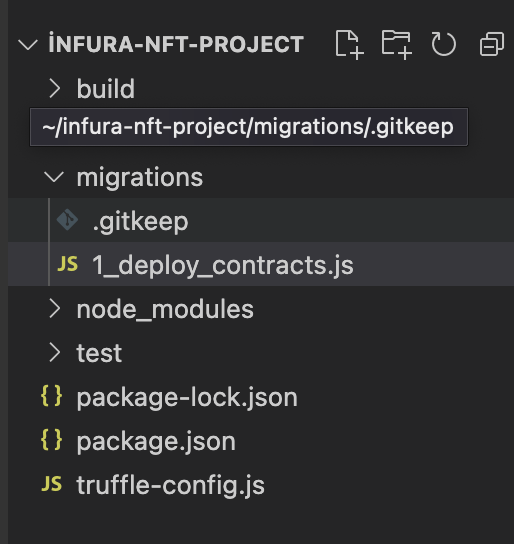Click the braces icon of package.json
The image size is (514, 544).
pos(52,440)
